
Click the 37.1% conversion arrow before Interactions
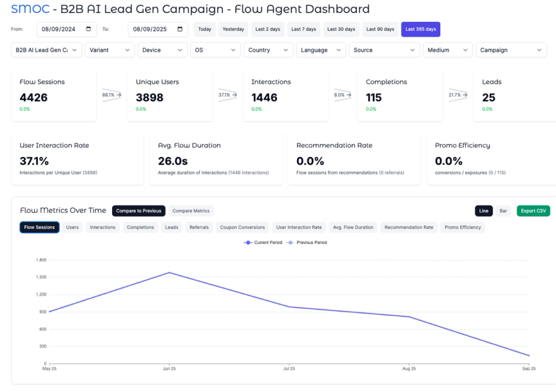pos(229,95)
